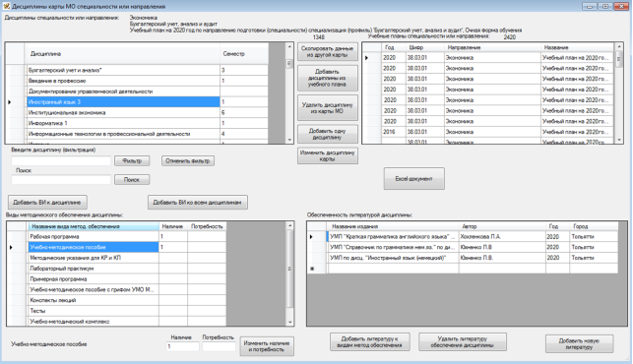The image size is (633, 364).
Task: Click row selector arrow beside 'Иностранный язык 3'
Action: click(x=10, y=102)
